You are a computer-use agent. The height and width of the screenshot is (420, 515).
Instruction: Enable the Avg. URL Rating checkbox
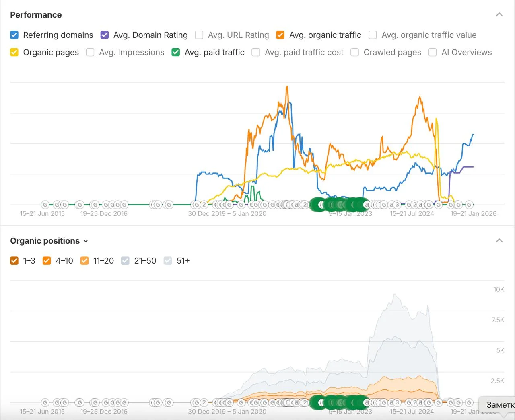click(199, 35)
